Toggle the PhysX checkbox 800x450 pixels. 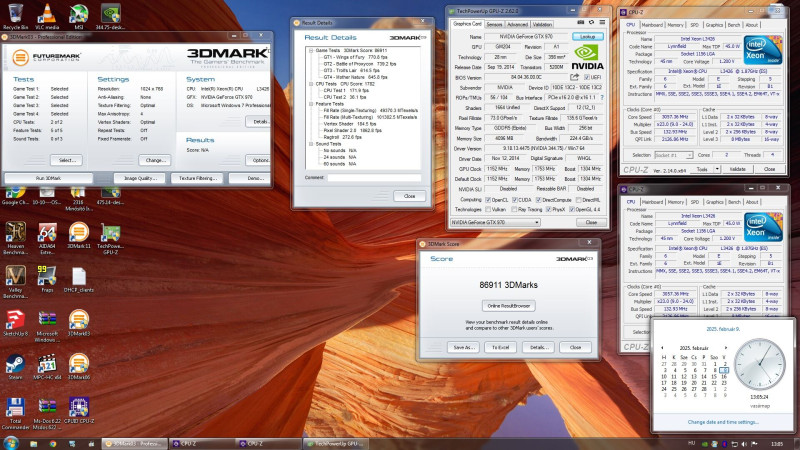pyautogui.click(x=548, y=209)
